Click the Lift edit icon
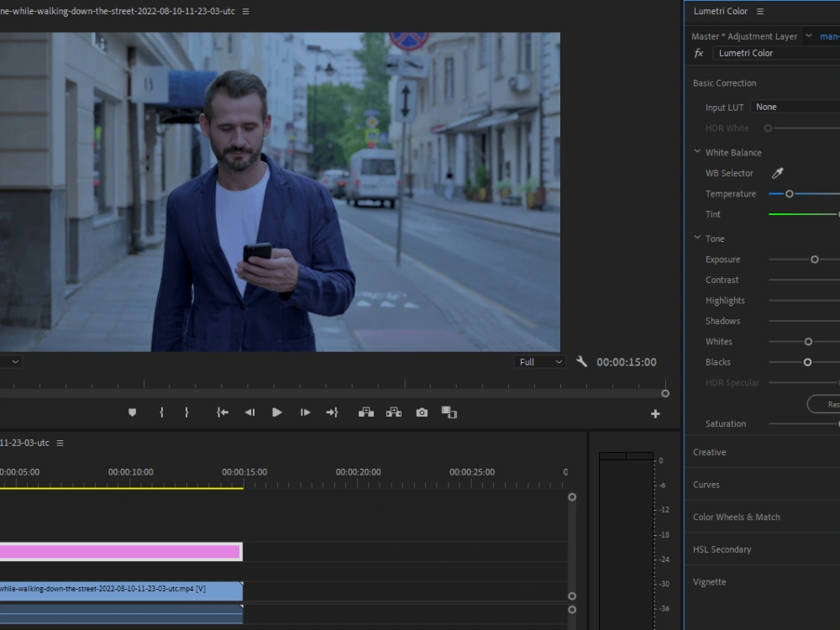 pyautogui.click(x=366, y=412)
